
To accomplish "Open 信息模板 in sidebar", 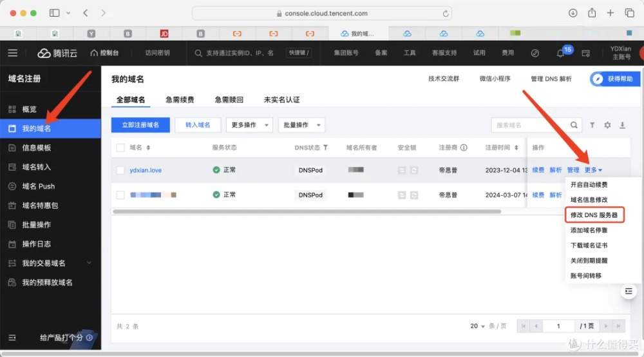I will click(50, 148).
